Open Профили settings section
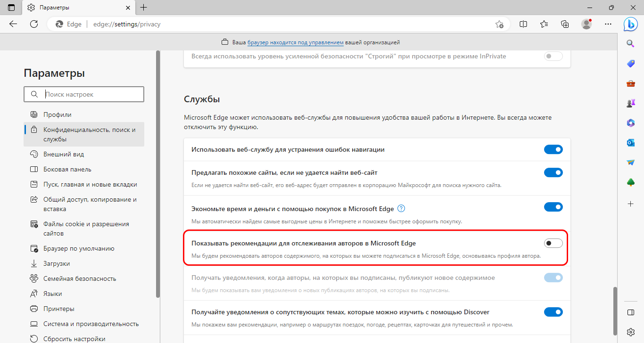Image resolution: width=644 pixels, height=343 pixels. (84, 114)
